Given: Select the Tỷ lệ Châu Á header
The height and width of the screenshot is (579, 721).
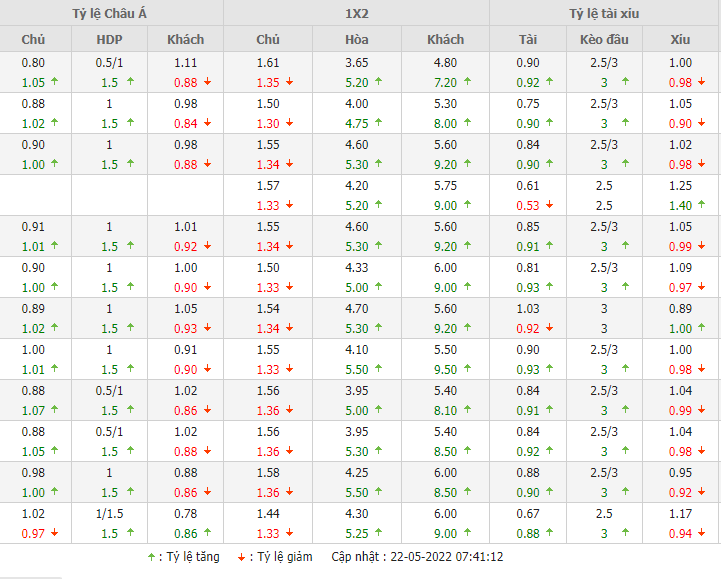Looking at the screenshot, I should tap(111, 13).
